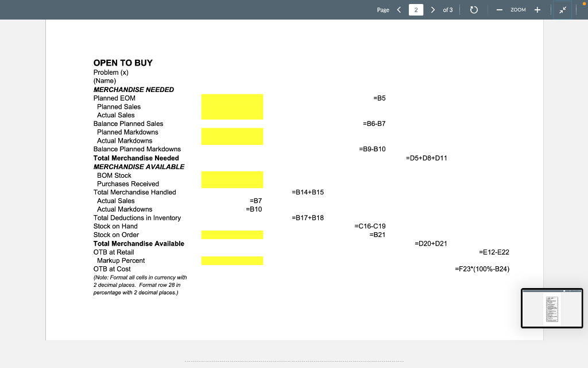Go to the next page arrow
Viewport: 588px width, 368px height.
(x=433, y=10)
